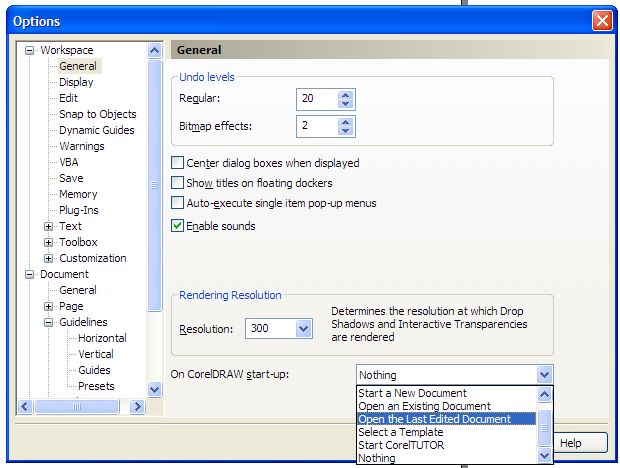The image size is (620, 468).
Task: Collapse the Document tree node
Action: (x=29, y=274)
